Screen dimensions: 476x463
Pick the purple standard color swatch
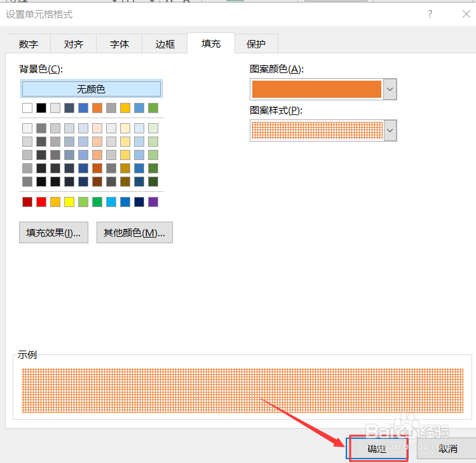tap(153, 202)
